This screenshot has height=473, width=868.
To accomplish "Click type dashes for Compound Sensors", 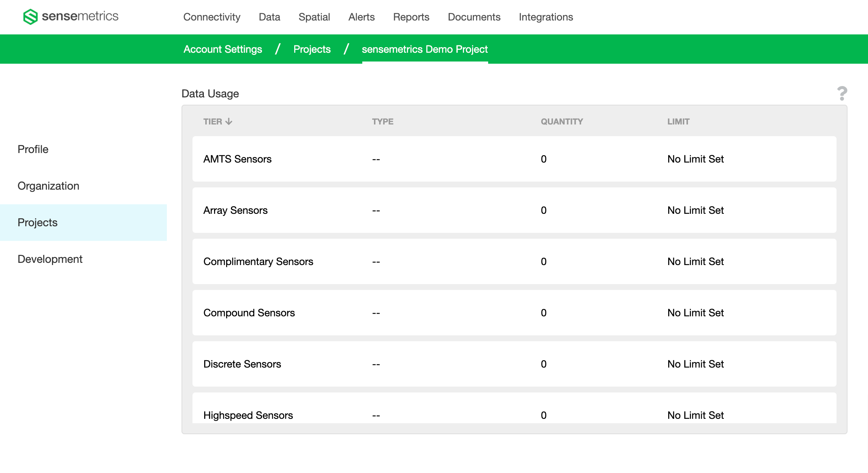I will click(376, 313).
